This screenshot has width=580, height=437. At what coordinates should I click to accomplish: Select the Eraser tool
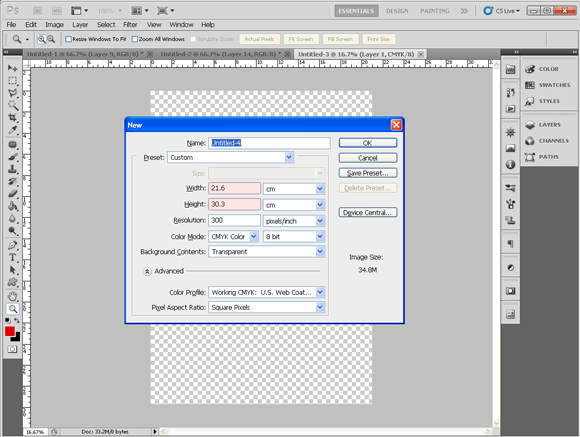pos(13,194)
